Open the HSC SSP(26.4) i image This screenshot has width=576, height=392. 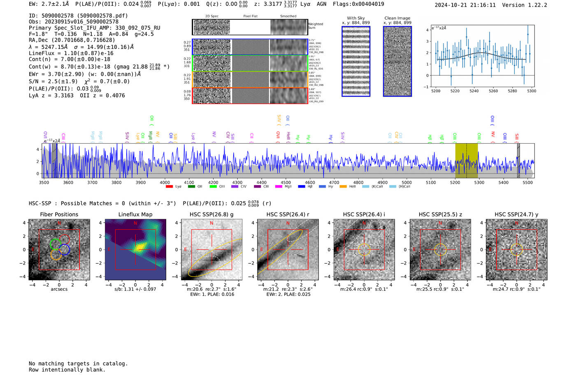tap(364, 250)
